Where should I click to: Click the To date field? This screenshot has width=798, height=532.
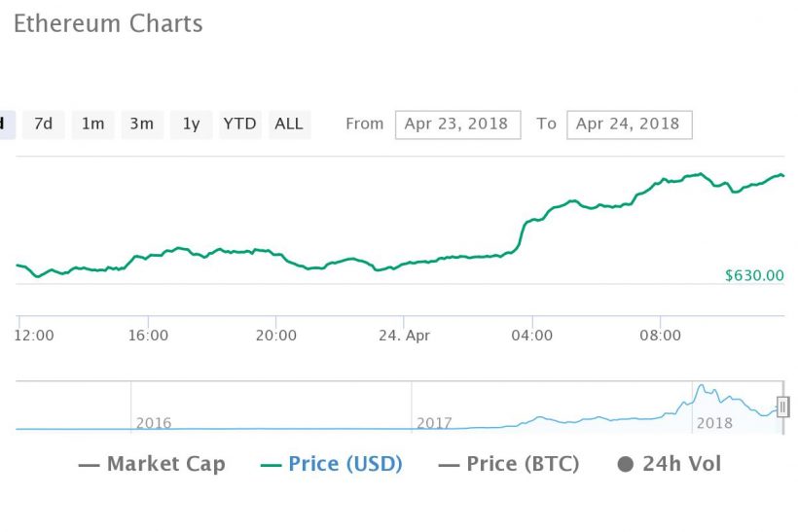[629, 124]
